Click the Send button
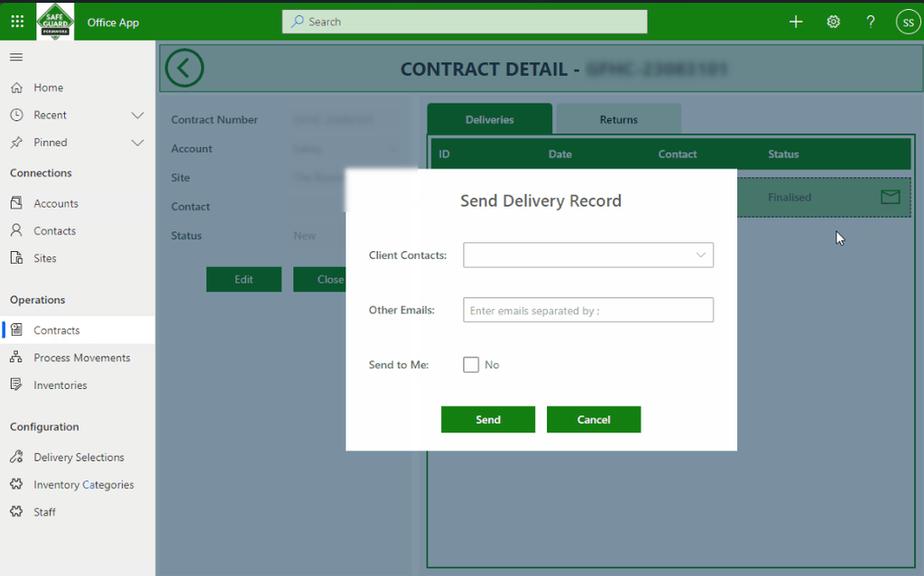The height and width of the screenshot is (576, 924). [x=488, y=419]
